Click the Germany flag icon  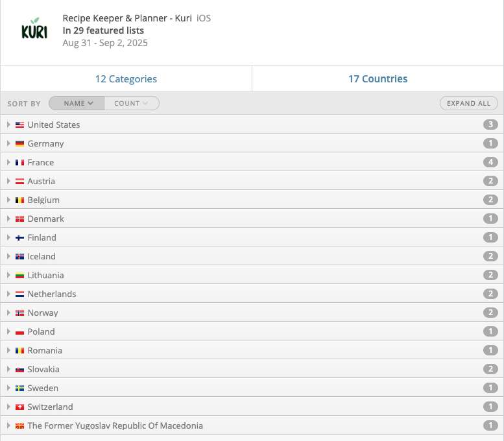19,144
